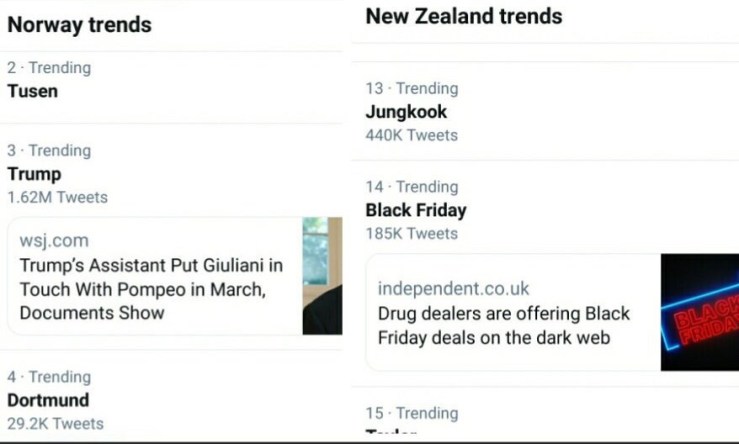Viewport: 739px width, 444px height.
Task: Click the wsj.com source domain
Action: [54, 240]
